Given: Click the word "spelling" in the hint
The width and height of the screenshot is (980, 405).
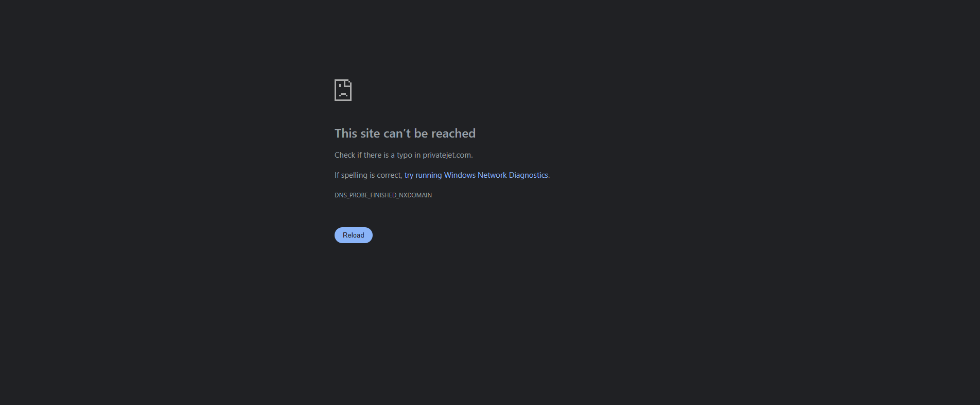Looking at the screenshot, I should click(354, 175).
